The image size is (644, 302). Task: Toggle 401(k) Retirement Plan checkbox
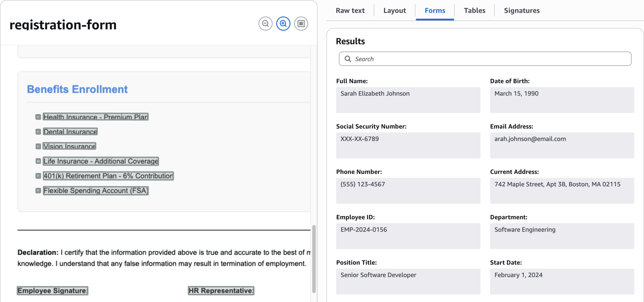click(x=38, y=176)
